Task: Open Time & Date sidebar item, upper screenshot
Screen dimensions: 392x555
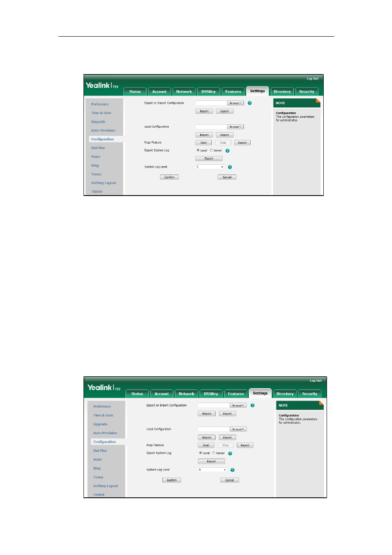Action: (x=101, y=113)
